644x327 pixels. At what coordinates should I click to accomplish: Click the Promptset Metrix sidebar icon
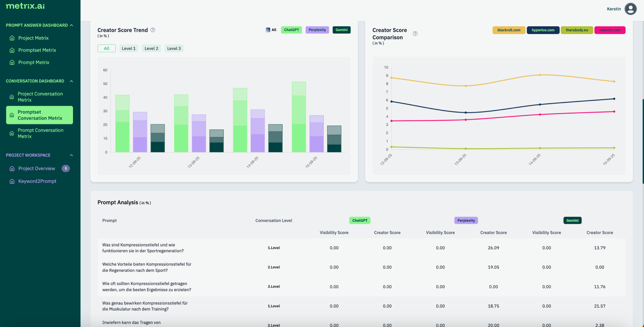coord(12,50)
